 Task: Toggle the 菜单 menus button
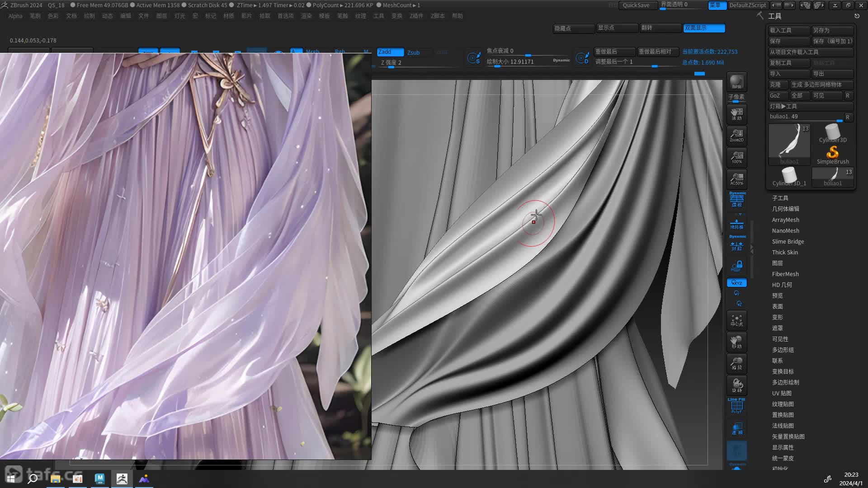click(x=717, y=5)
